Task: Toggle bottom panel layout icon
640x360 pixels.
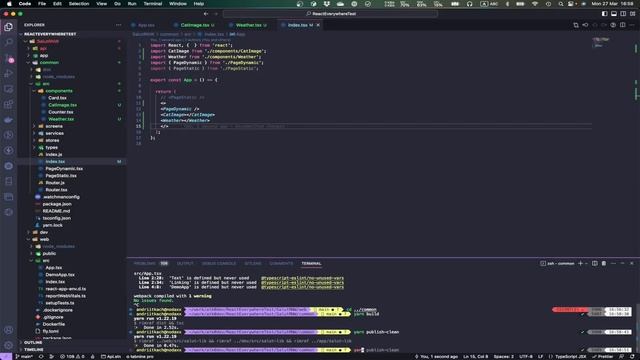Action: coord(614,14)
